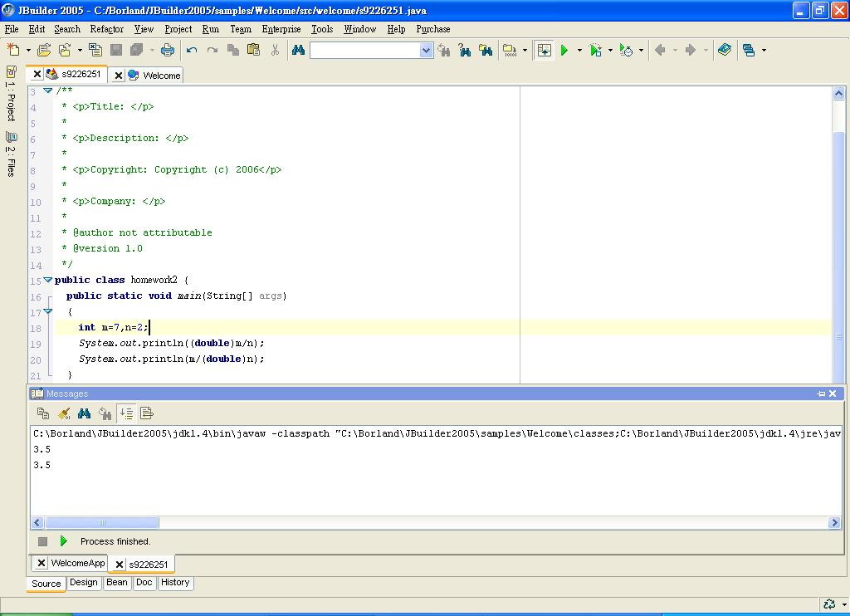The width and height of the screenshot is (850, 616).
Task: Select the WelcomeApp message tab
Action: (78, 563)
